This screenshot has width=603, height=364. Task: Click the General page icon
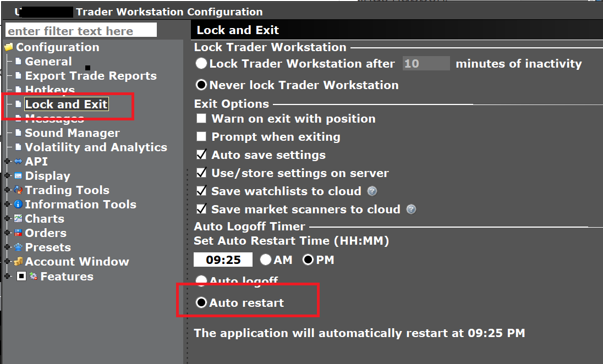click(18, 62)
